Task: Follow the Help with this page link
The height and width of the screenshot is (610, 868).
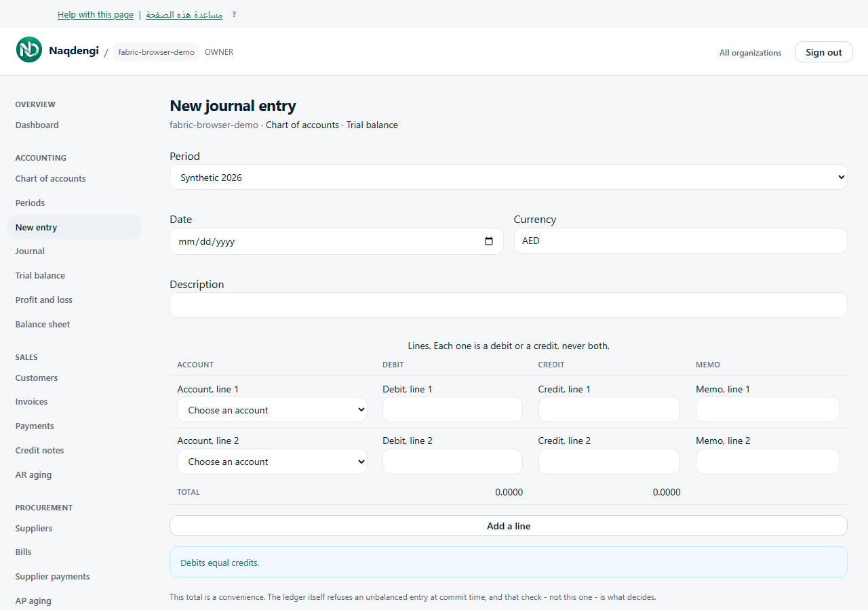Action: pos(95,14)
